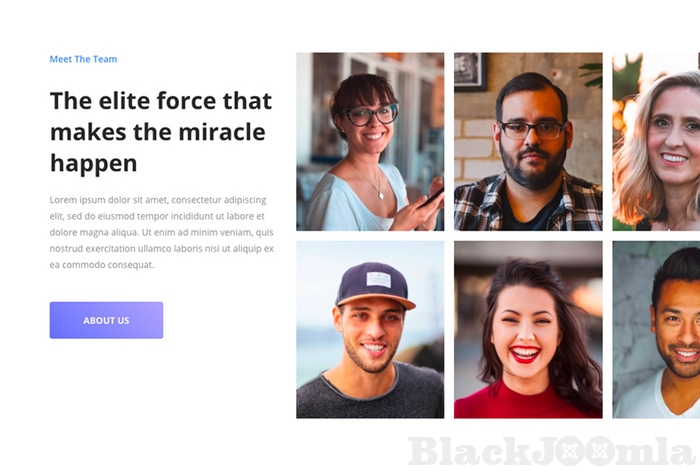Click the elite force heading text

[161, 132]
